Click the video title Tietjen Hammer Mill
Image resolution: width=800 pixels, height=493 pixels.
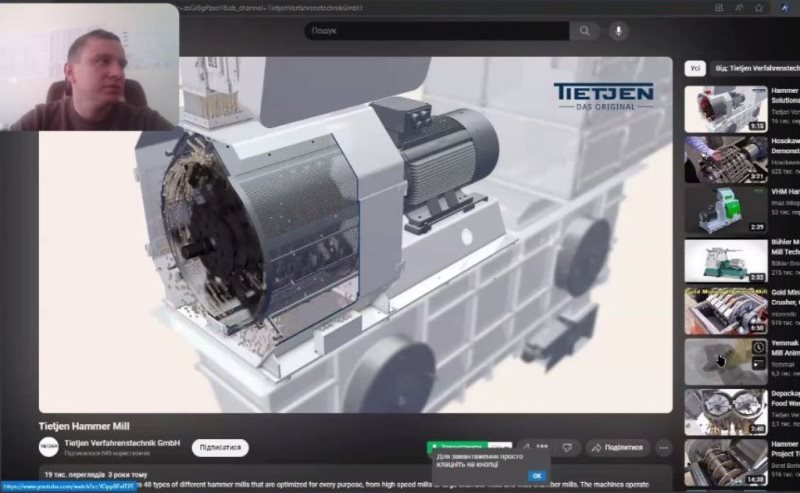tap(84, 426)
